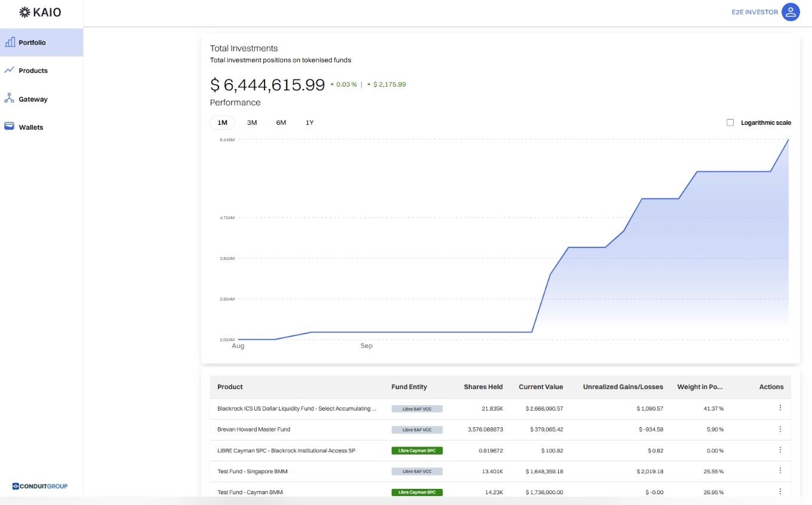Click the Conduit Group logo

(40, 486)
